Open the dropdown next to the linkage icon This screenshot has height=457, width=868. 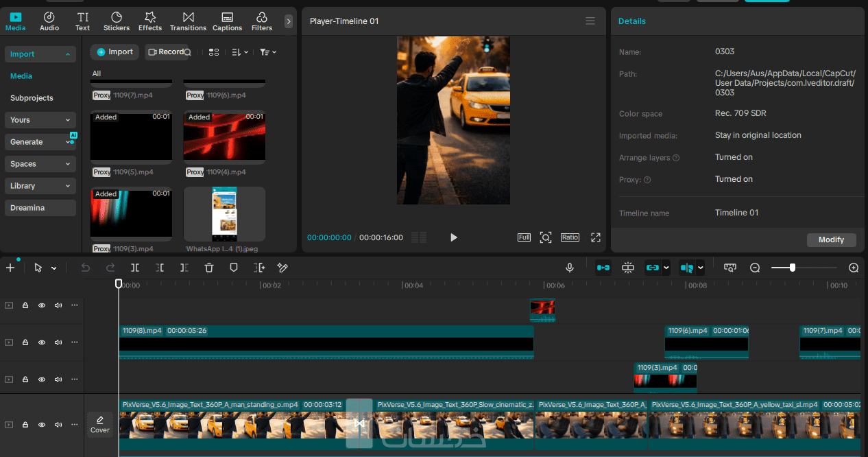tap(666, 268)
